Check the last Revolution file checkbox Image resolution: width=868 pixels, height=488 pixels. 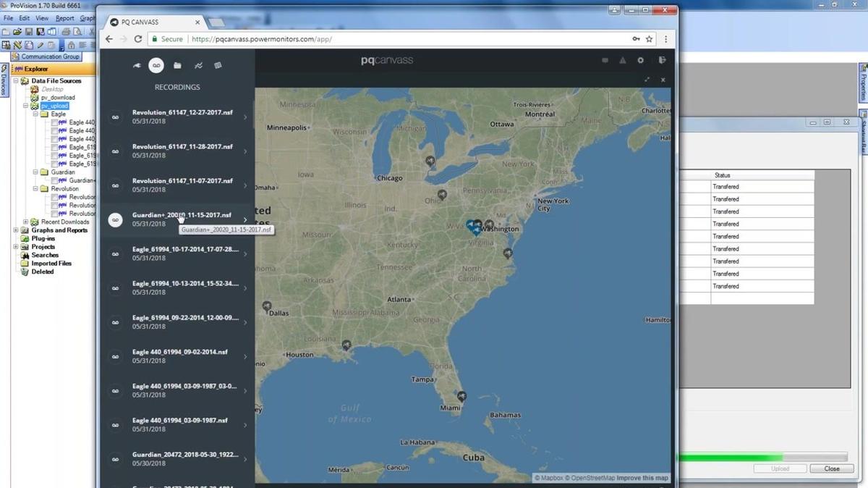(55, 214)
